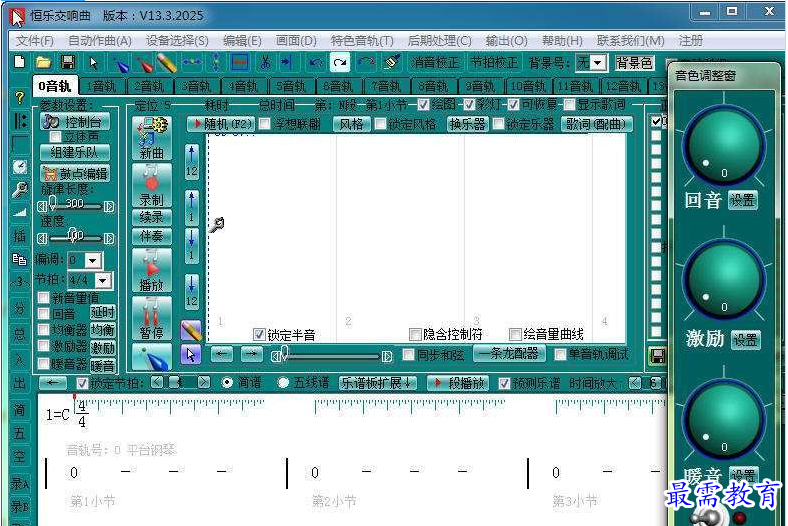Pause playback with the 暂停 button

(x=152, y=318)
